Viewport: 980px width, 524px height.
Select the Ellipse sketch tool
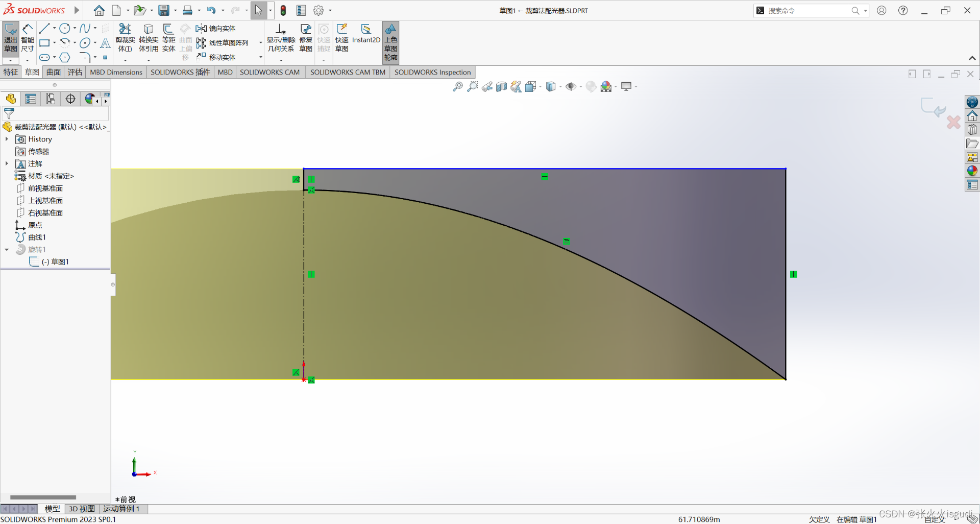coord(85,43)
